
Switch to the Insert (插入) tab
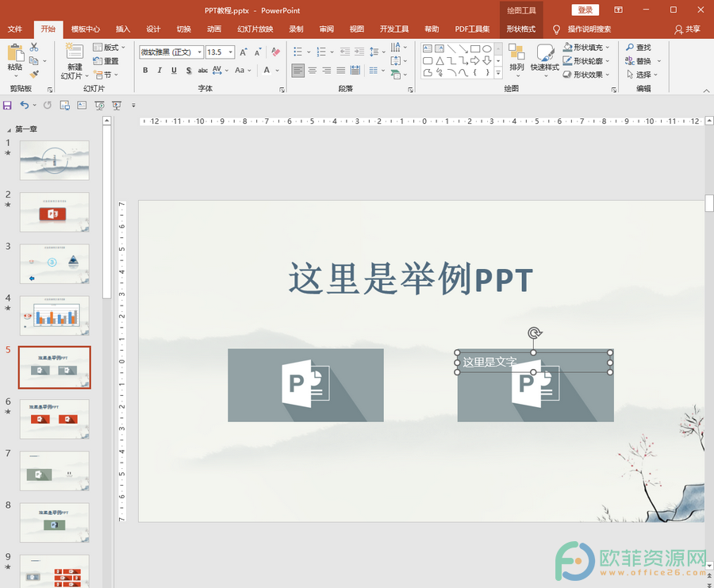[122, 29]
